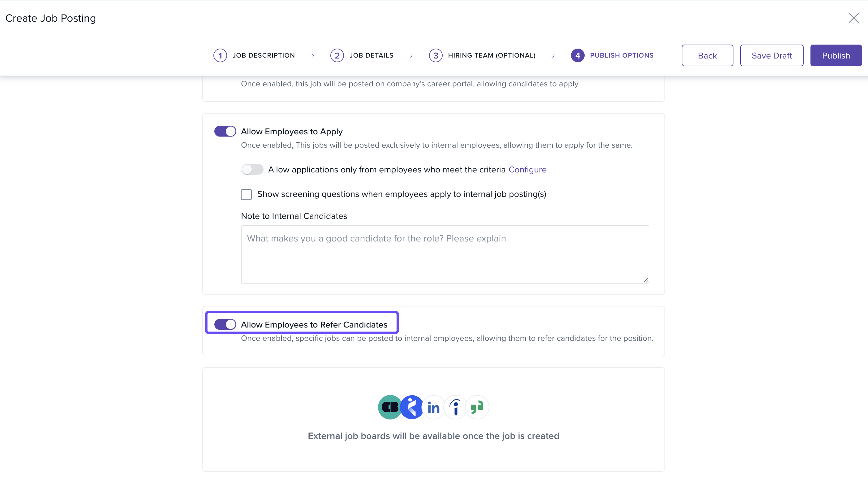868x482 pixels.
Task: Click the textarea resize handle
Action: [x=645, y=280]
